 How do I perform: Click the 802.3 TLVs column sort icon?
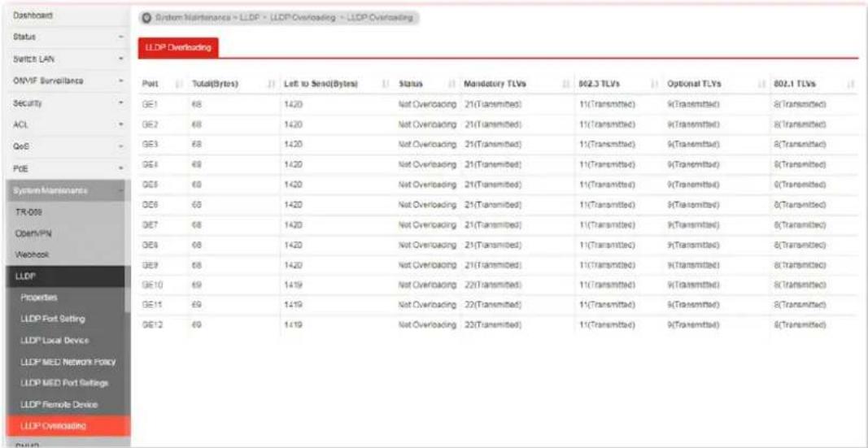coord(656,84)
